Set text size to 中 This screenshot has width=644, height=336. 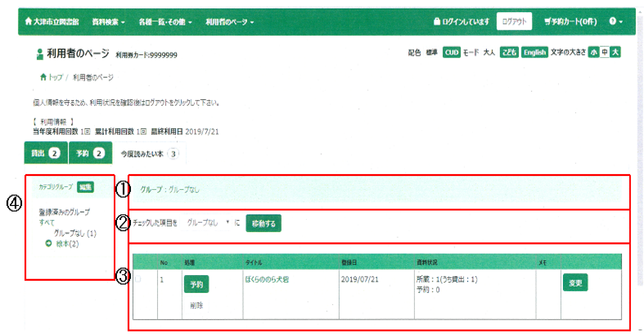click(605, 52)
